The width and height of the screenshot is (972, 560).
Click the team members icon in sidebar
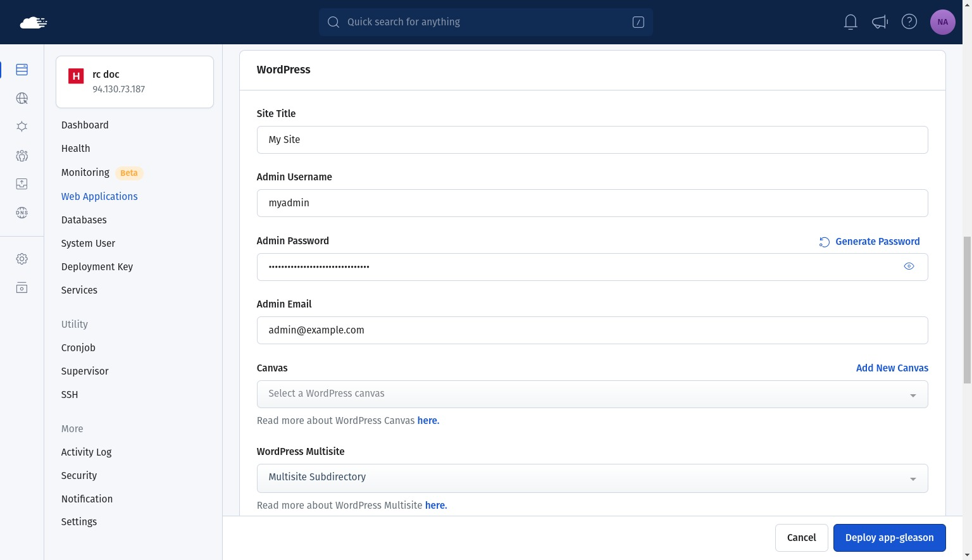[22, 156]
